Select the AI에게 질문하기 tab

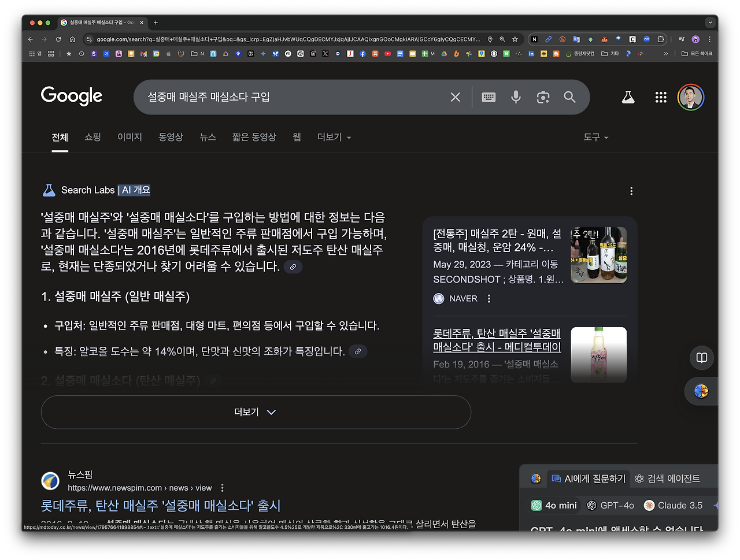589,479
